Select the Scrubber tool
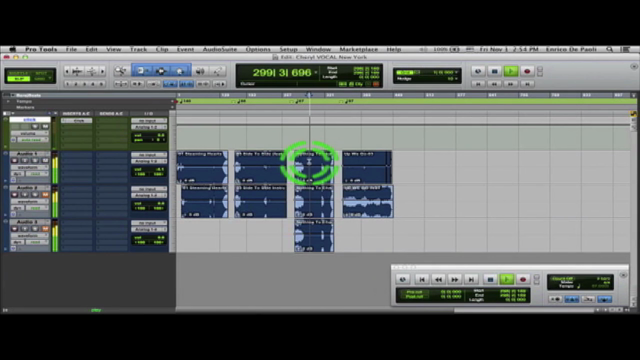 coord(200,71)
